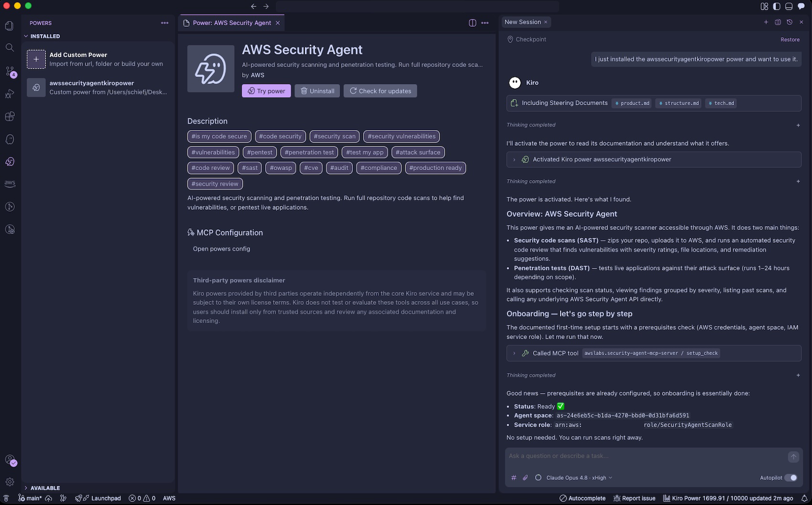This screenshot has height=505, width=812.
Task: Click Kiro Power usage in status bar
Action: pos(729,498)
